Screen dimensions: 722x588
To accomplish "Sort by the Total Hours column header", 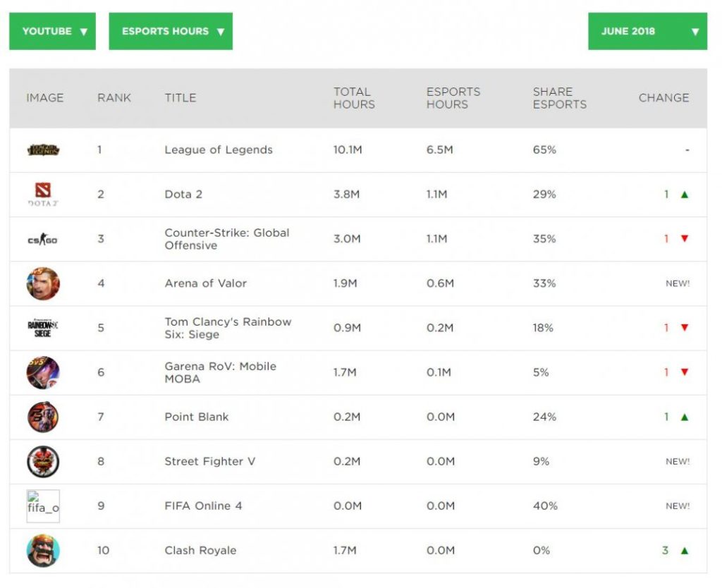I will click(354, 98).
